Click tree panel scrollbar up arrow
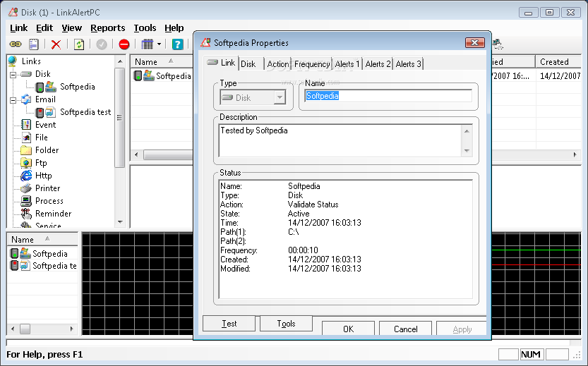Viewport: 588px width, 366px height. (x=120, y=61)
